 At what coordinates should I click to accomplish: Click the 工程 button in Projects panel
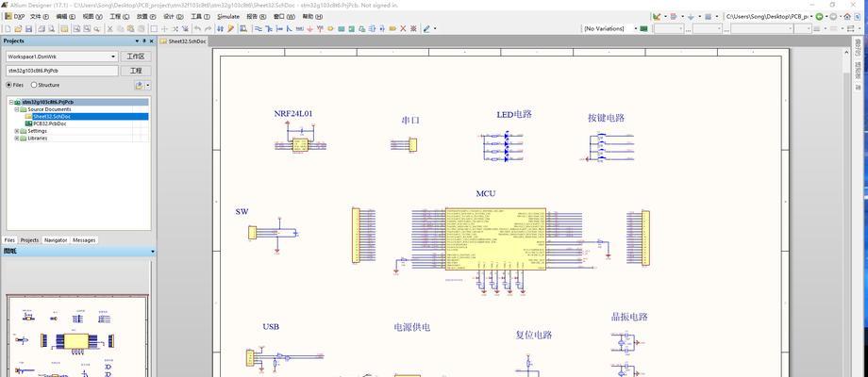(136, 71)
